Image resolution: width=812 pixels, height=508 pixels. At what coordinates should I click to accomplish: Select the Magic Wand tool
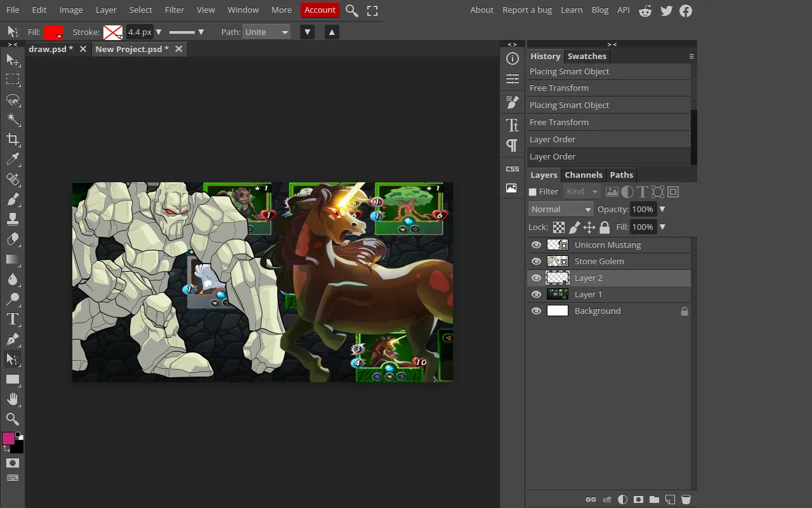tap(13, 119)
